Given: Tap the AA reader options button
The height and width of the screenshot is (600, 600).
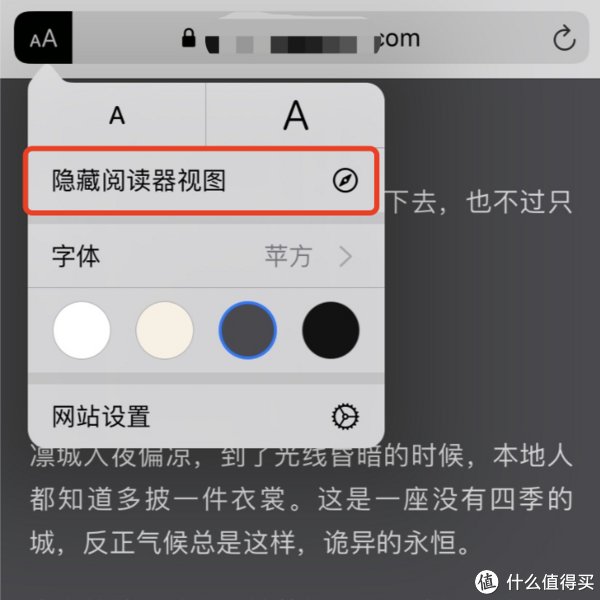Looking at the screenshot, I should click(x=43, y=38).
